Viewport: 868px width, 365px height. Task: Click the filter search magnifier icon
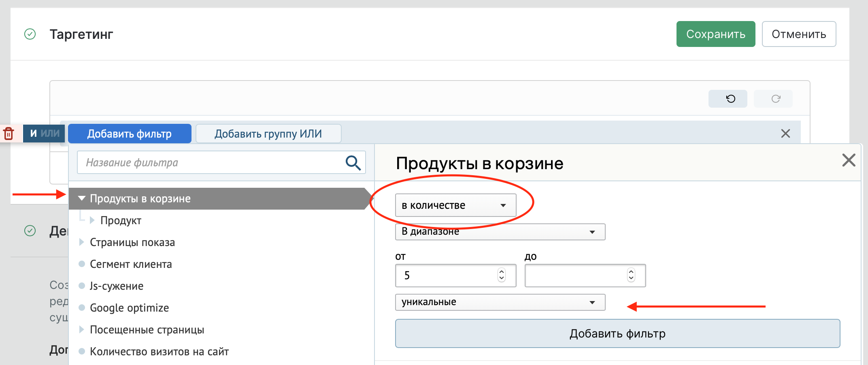353,163
